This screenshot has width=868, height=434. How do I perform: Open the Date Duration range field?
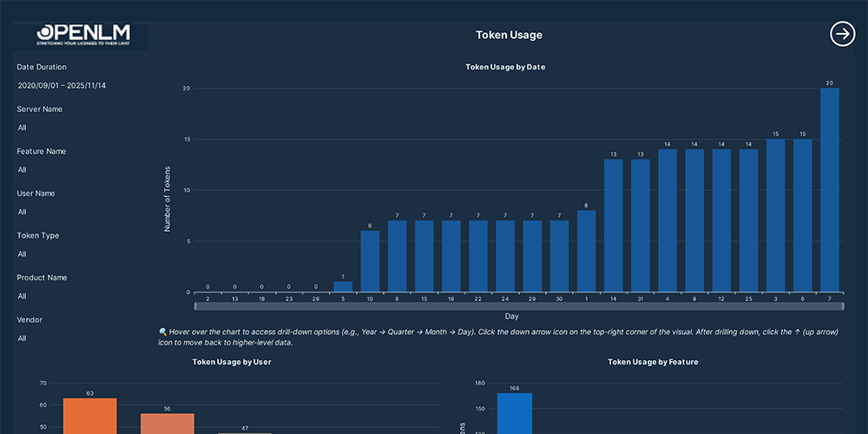click(x=62, y=86)
